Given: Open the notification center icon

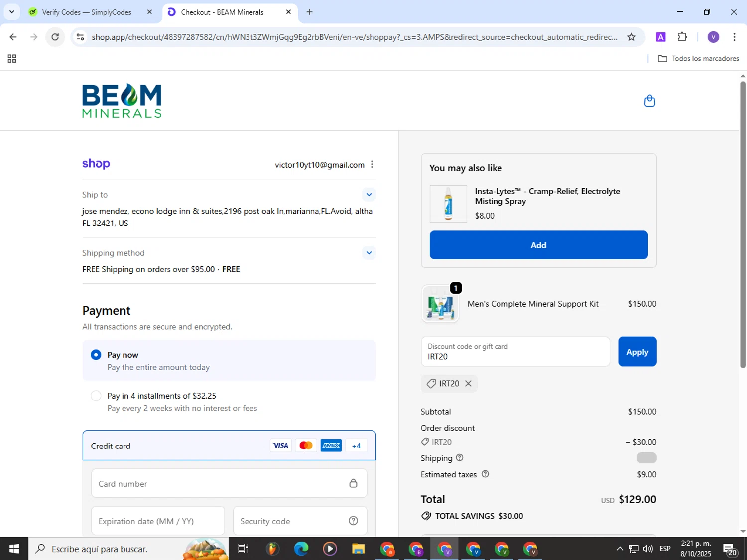Looking at the screenshot, I should point(730,549).
